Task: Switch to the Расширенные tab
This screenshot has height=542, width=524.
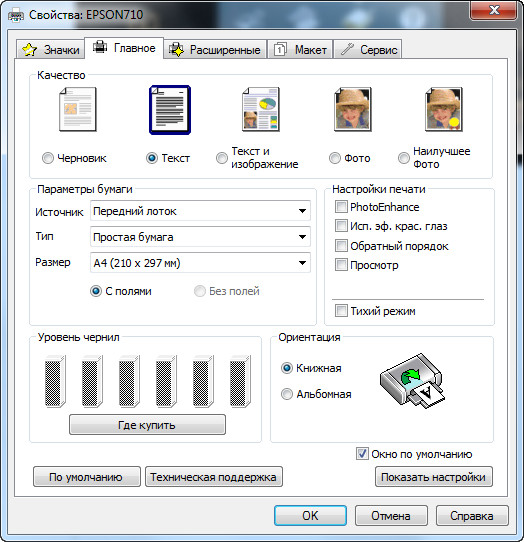Action: pyautogui.click(x=215, y=49)
